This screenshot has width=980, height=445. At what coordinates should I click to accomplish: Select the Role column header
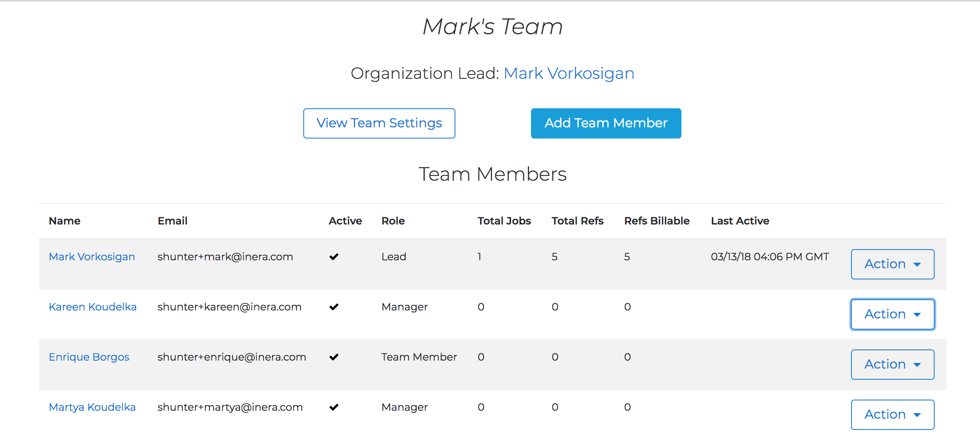click(x=393, y=221)
